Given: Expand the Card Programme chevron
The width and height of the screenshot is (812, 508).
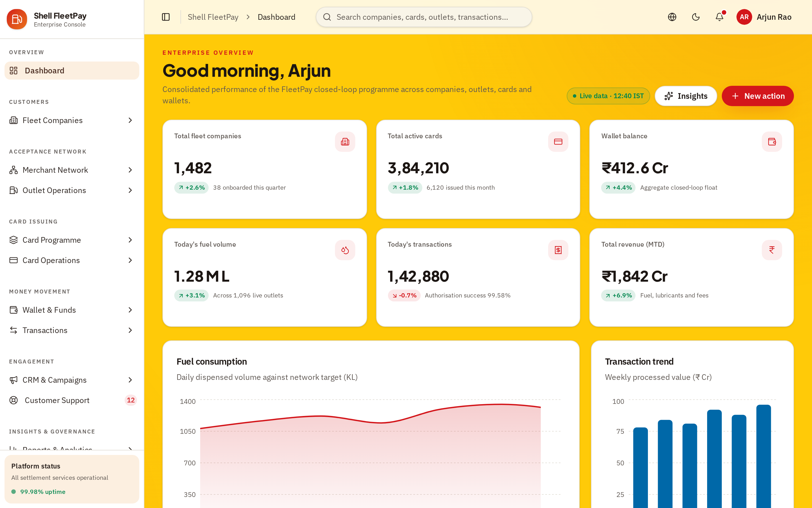Looking at the screenshot, I should click(x=130, y=240).
